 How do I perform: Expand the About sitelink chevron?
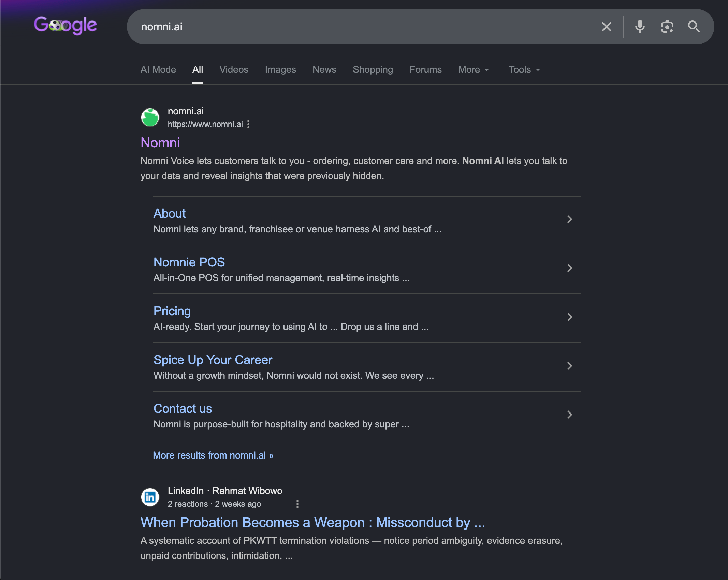570,219
